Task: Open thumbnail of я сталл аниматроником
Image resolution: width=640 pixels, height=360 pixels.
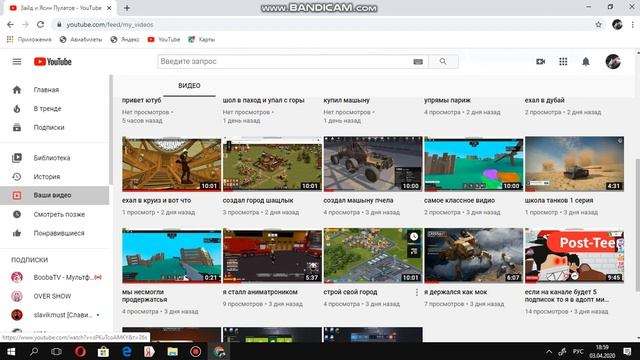Action: [x=272, y=256]
